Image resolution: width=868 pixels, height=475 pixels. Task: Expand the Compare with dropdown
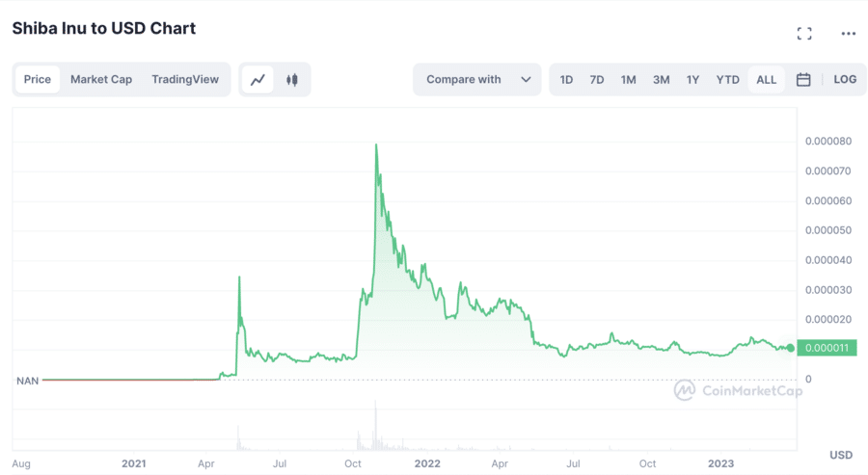tap(476, 80)
